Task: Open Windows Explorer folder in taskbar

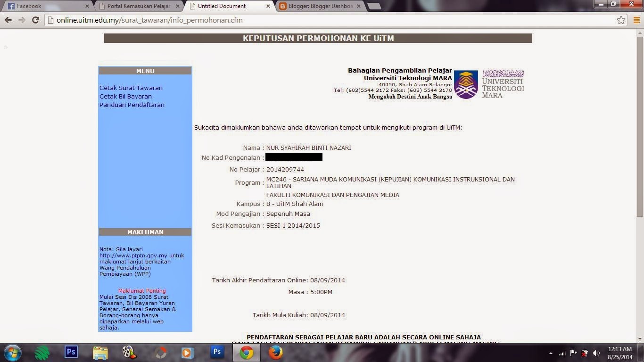Action: coord(100,353)
